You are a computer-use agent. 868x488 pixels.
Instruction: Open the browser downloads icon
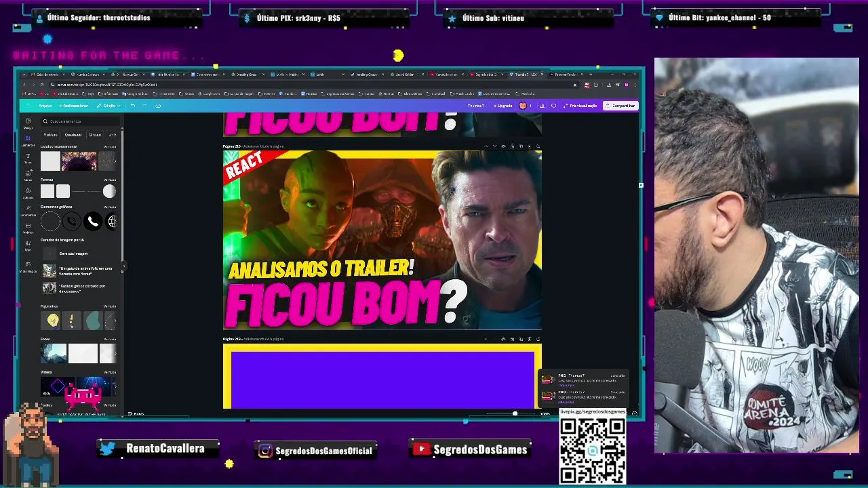[x=608, y=85]
